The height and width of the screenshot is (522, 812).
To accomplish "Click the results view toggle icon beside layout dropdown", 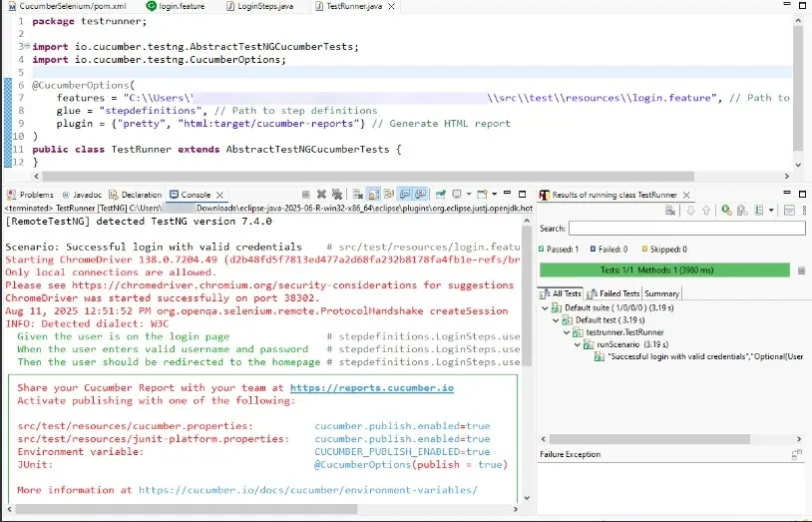I will [x=789, y=211].
